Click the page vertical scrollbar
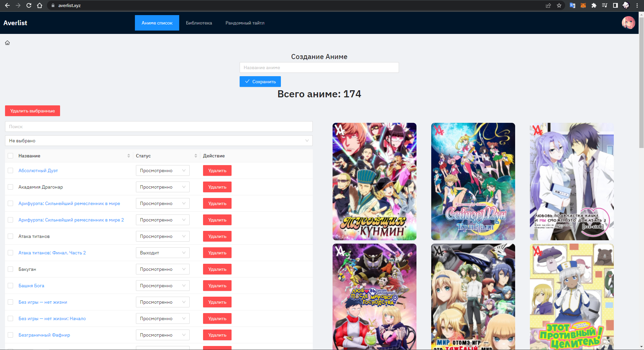 click(641, 82)
